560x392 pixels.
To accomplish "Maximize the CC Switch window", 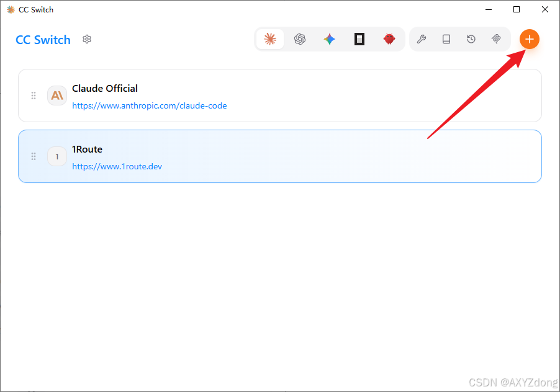I will coord(517,10).
